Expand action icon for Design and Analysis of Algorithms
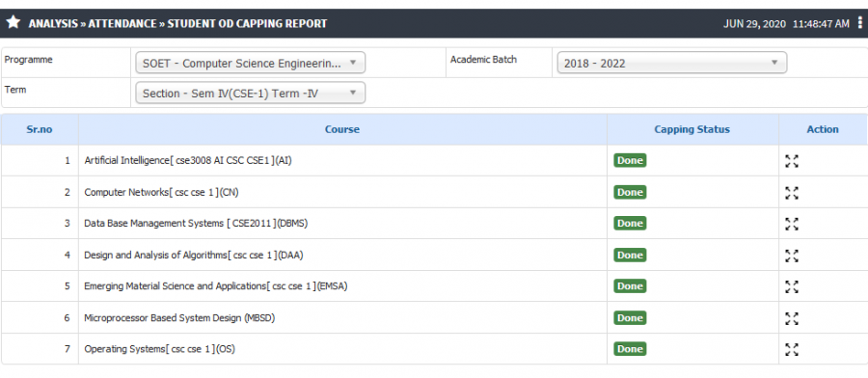The height and width of the screenshot is (378, 868). 792,256
